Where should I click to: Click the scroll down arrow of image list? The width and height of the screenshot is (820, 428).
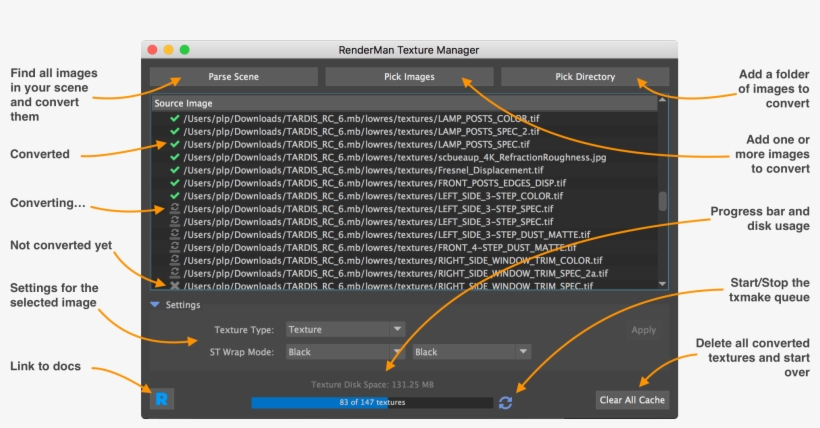click(663, 284)
